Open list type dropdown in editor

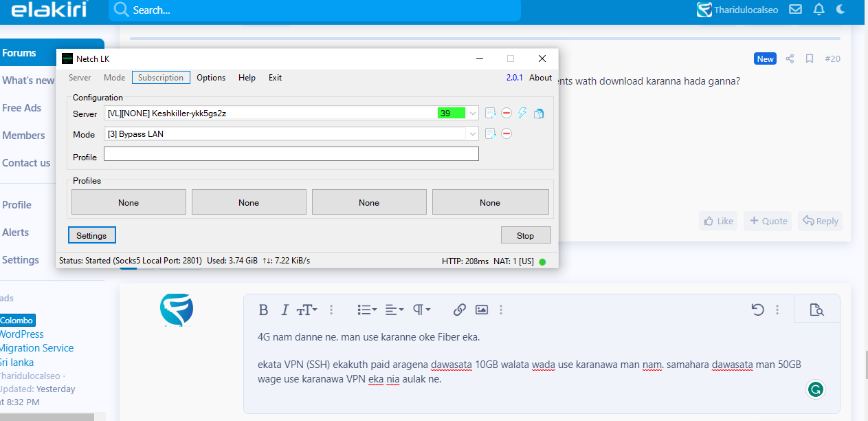pyautogui.click(x=367, y=310)
